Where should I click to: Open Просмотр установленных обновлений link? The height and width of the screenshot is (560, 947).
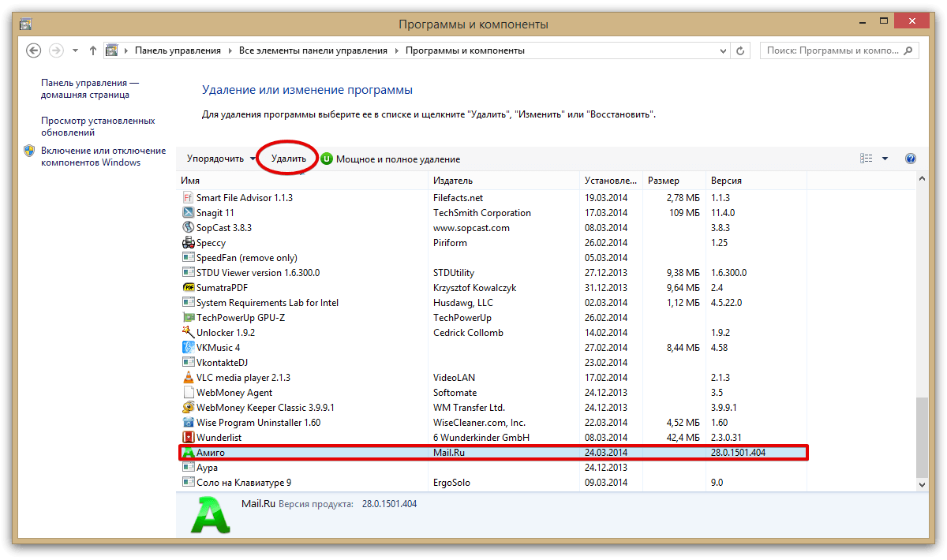click(x=98, y=126)
